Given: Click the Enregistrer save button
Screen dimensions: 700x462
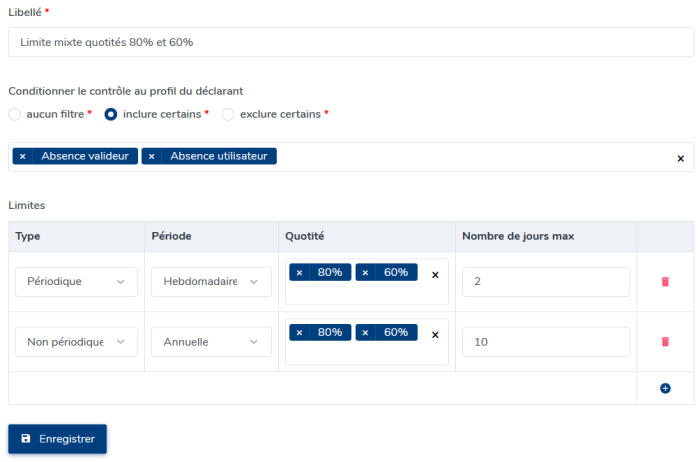Looking at the screenshot, I should (58, 439).
